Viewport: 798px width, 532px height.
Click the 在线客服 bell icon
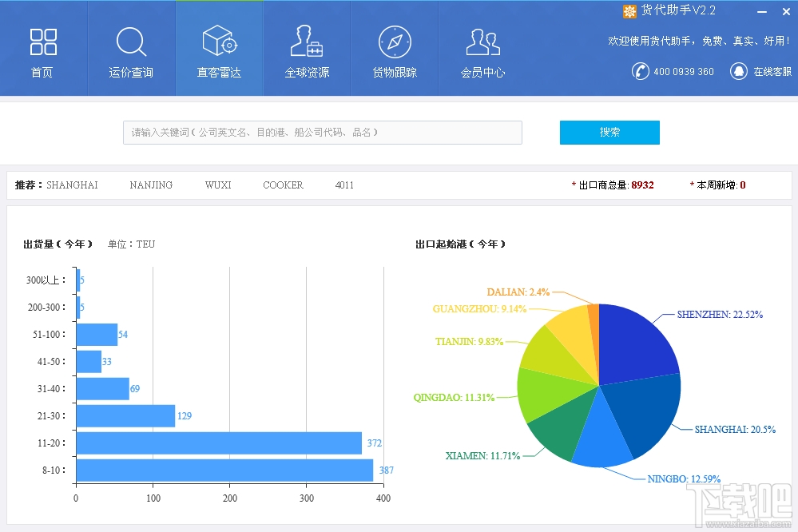pyautogui.click(x=738, y=71)
